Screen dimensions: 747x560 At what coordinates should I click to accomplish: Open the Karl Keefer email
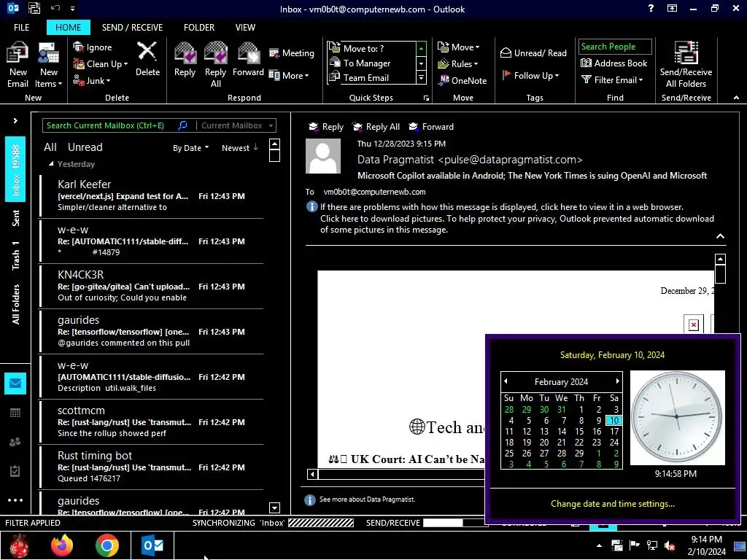[x=152, y=195]
